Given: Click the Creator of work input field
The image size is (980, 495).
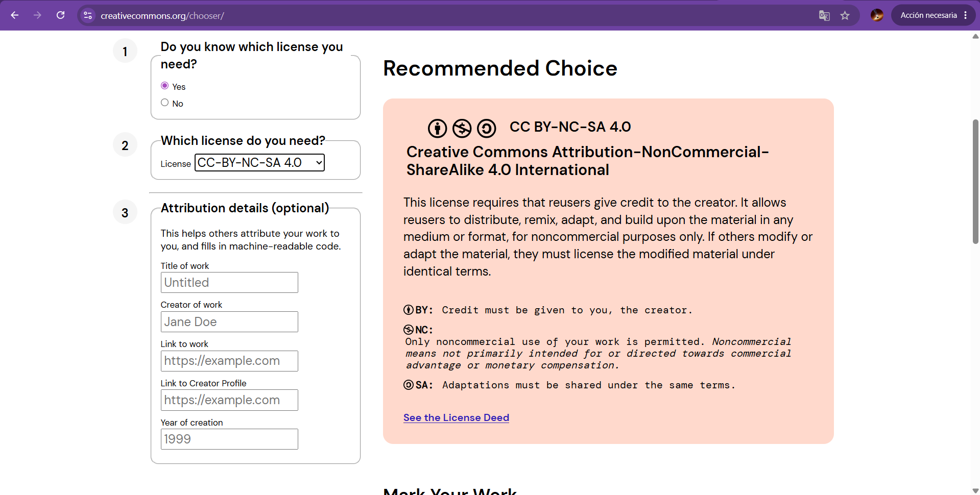Looking at the screenshot, I should [229, 321].
